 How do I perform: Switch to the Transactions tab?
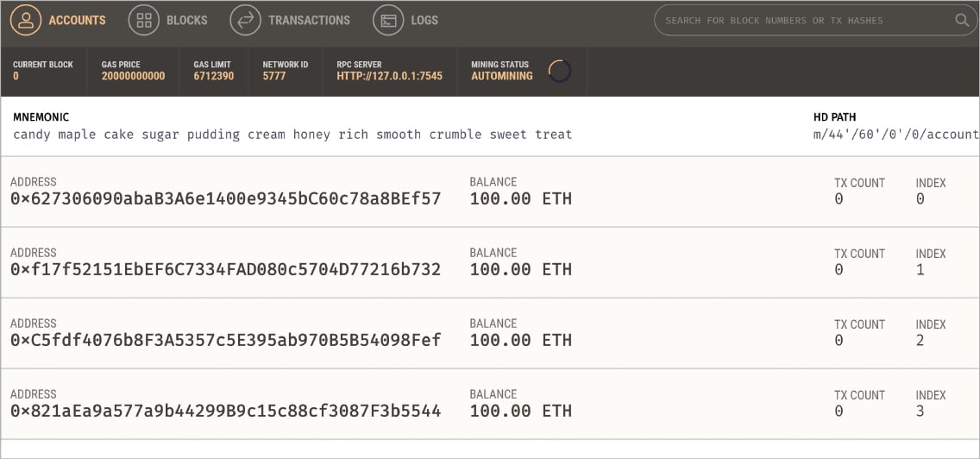coord(309,20)
